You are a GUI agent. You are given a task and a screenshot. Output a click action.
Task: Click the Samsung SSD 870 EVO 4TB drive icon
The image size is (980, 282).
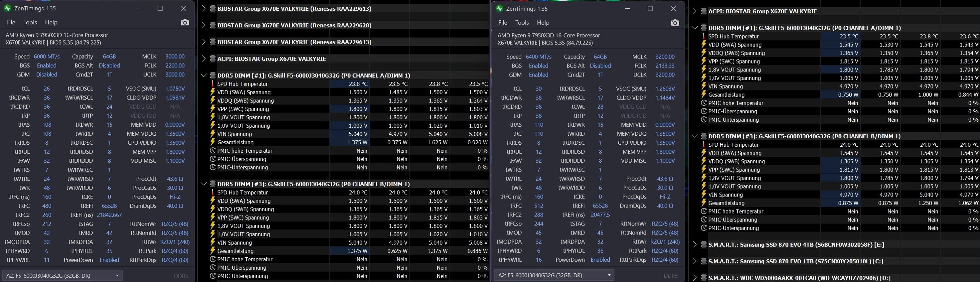[704, 245]
